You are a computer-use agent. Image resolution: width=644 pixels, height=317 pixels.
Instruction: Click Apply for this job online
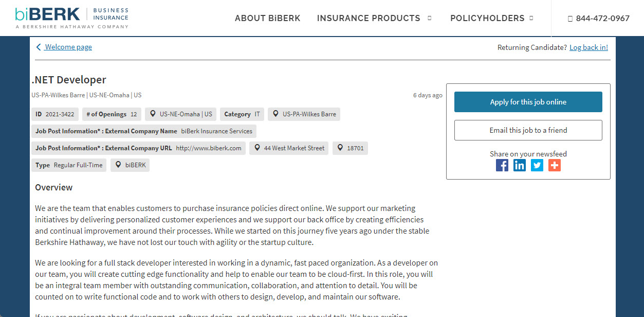pyautogui.click(x=528, y=102)
